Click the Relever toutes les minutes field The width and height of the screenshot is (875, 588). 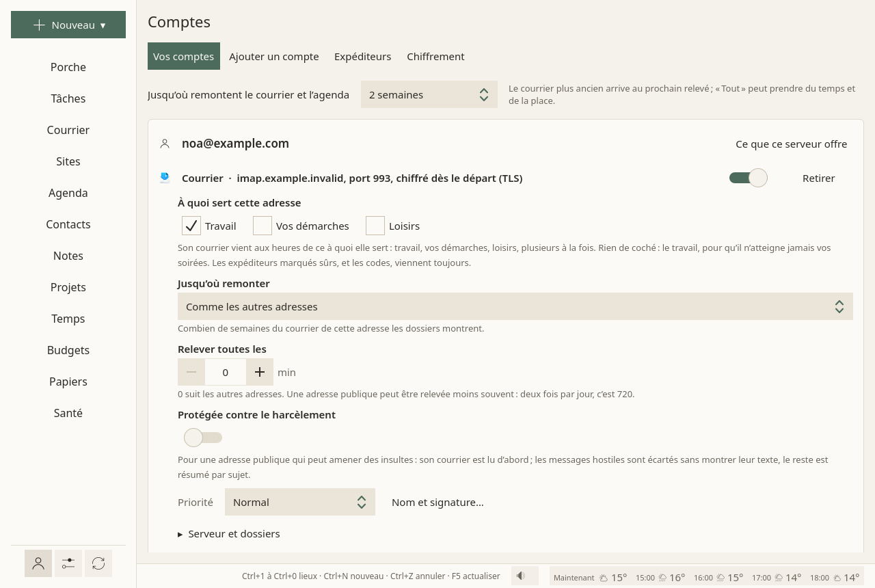[x=226, y=372]
